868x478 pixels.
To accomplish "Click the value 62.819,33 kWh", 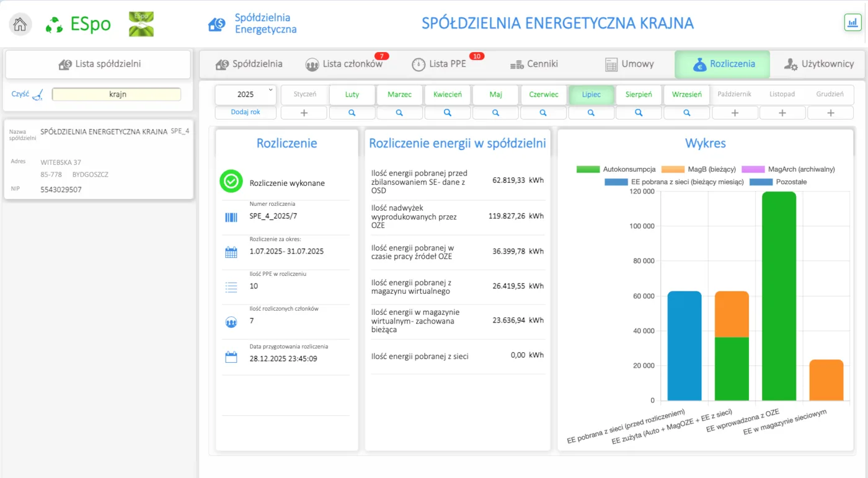I will pos(518,180).
